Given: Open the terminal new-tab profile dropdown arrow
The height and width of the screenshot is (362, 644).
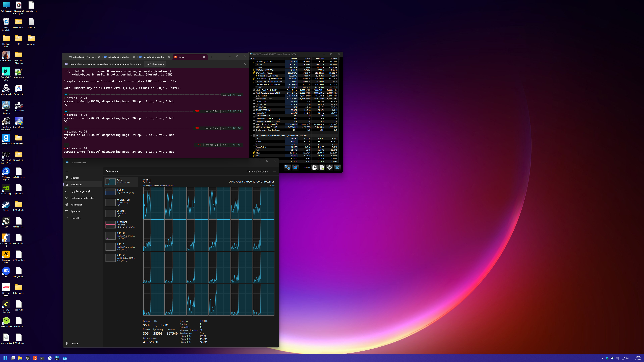Looking at the screenshot, I should click(x=216, y=57).
